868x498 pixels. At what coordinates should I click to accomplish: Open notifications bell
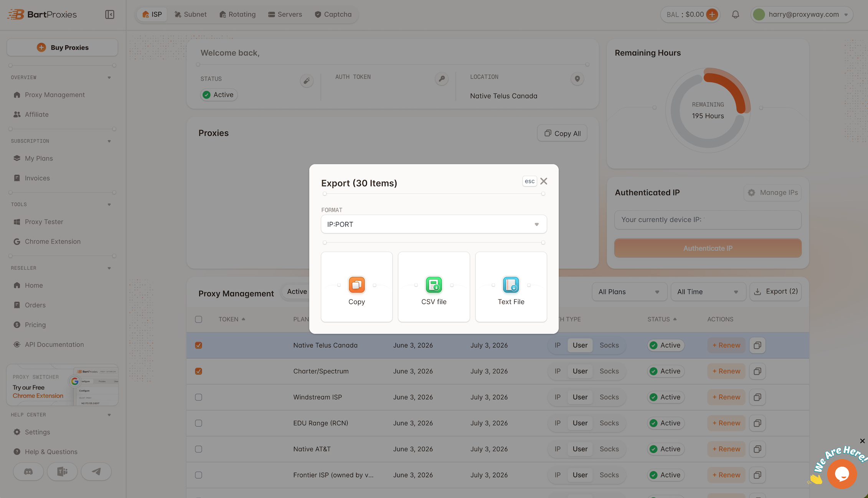(x=735, y=15)
